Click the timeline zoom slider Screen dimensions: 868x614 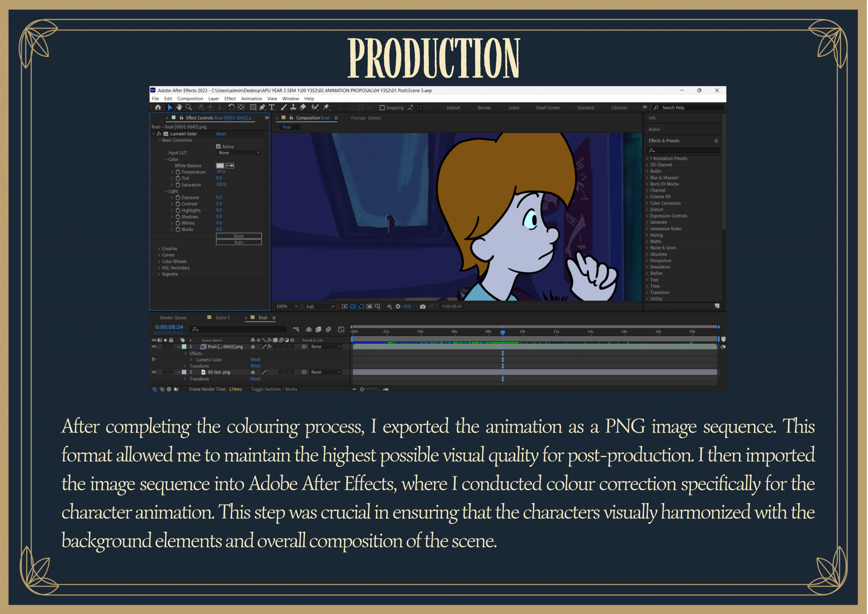(x=370, y=389)
